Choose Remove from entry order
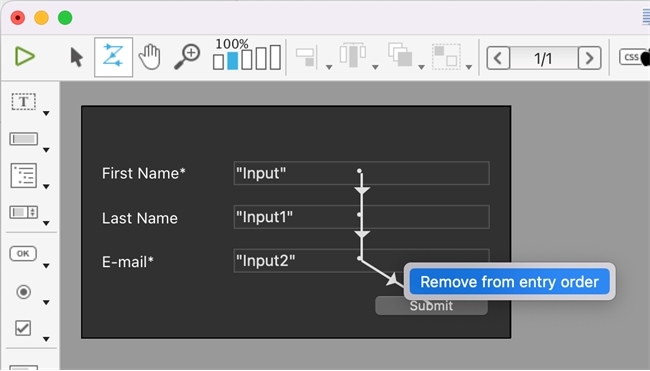The height and width of the screenshot is (371, 650). (x=509, y=282)
